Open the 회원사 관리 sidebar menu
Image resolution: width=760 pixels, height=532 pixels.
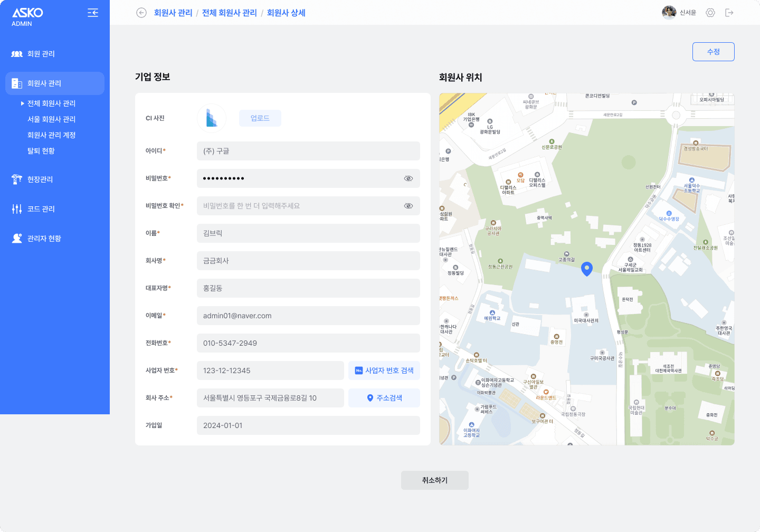coord(55,83)
